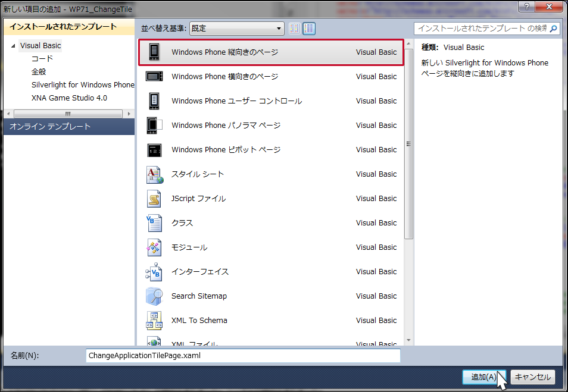The image size is (568, 392).
Task: Choose the ピボット ページ template icon
Action: pos(154,150)
